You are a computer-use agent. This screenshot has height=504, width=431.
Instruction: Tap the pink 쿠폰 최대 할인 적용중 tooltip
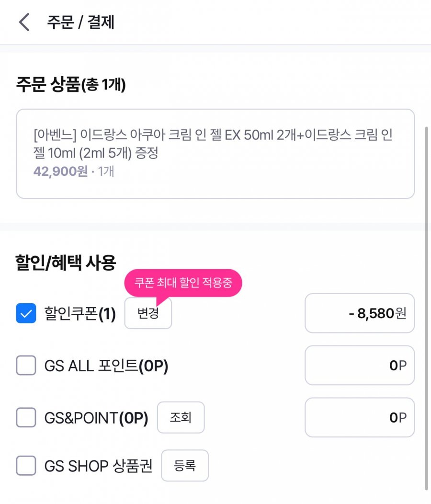tap(183, 283)
